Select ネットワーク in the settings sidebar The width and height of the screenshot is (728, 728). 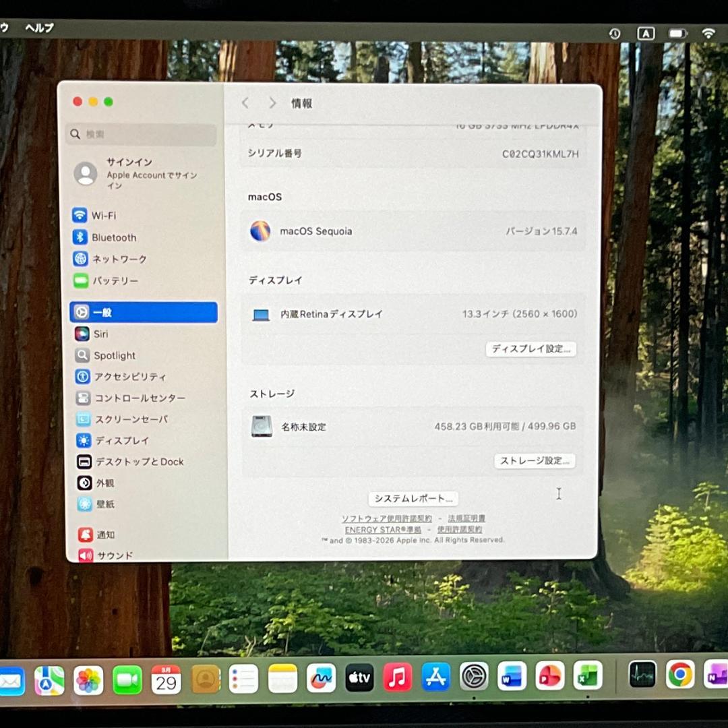[x=121, y=259]
